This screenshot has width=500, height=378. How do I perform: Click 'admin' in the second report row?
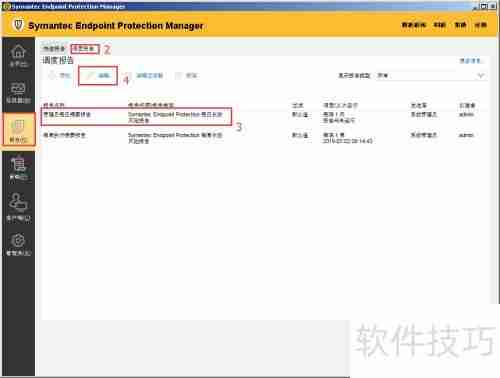[466, 135]
